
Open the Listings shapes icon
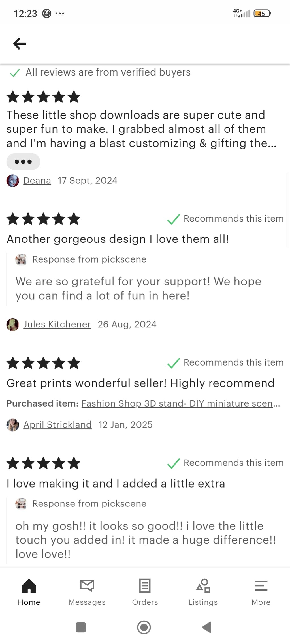pos(203,585)
